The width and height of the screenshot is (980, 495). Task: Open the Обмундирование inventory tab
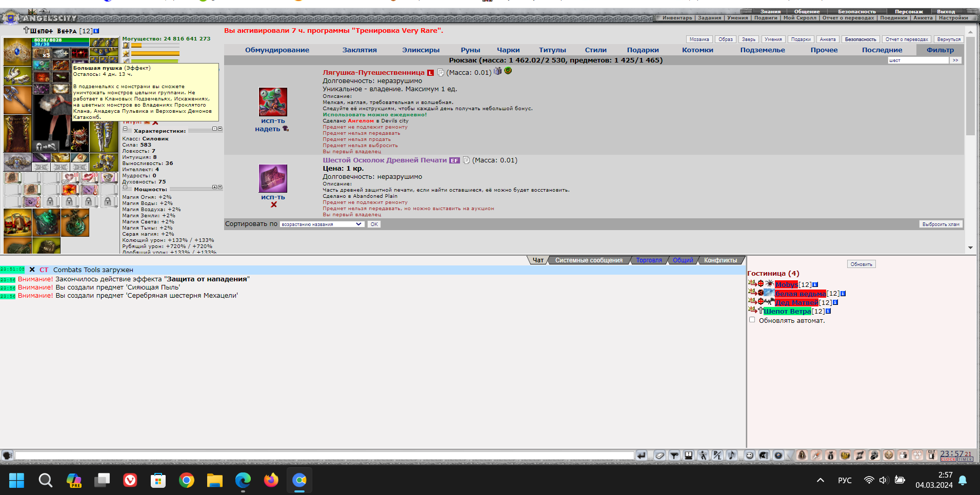[x=277, y=50]
